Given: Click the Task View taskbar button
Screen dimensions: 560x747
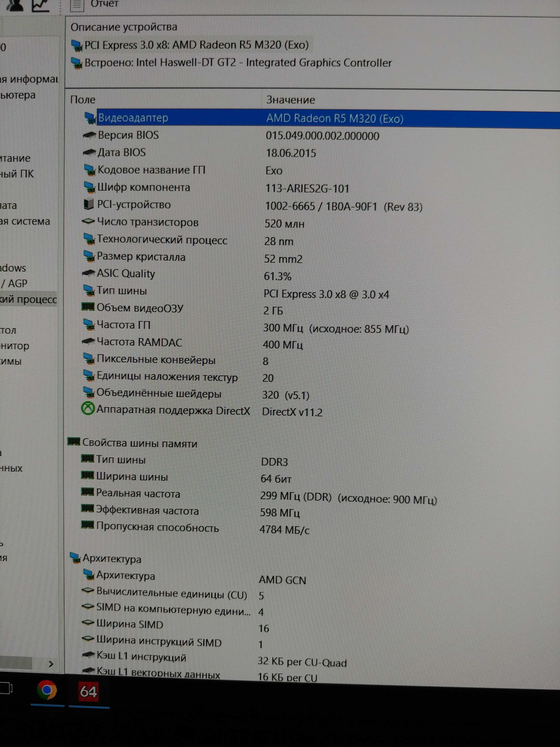Looking at the screenshot, I should pos(6,688).
